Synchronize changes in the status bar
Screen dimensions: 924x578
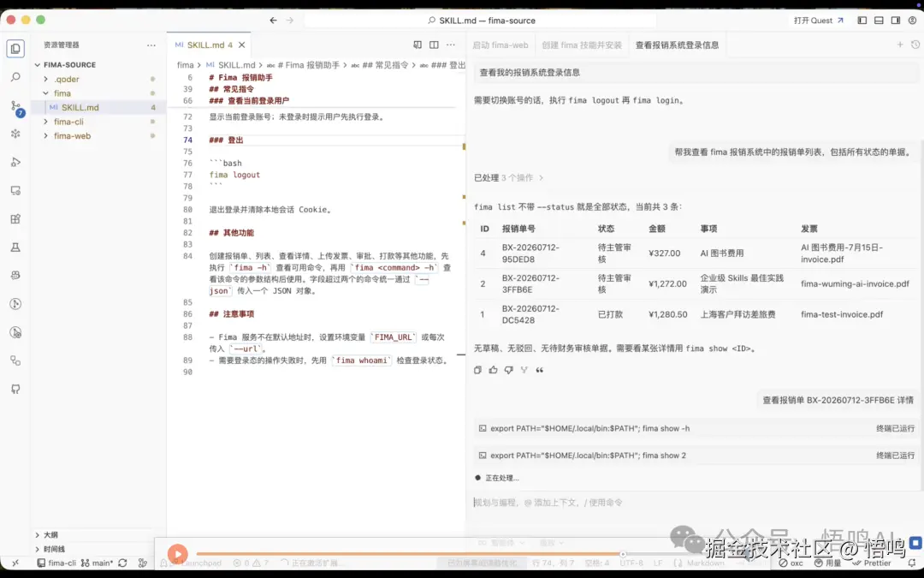(x=122, y=563)
